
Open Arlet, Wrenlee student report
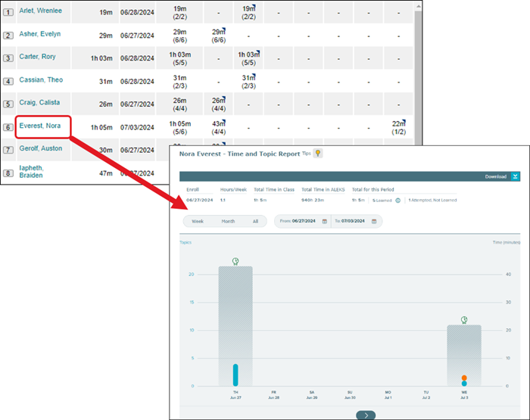[40, 11]
